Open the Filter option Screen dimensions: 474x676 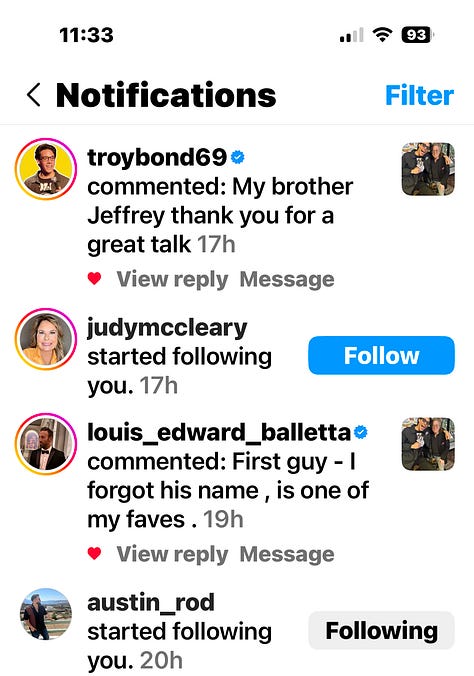pos(419,95)
